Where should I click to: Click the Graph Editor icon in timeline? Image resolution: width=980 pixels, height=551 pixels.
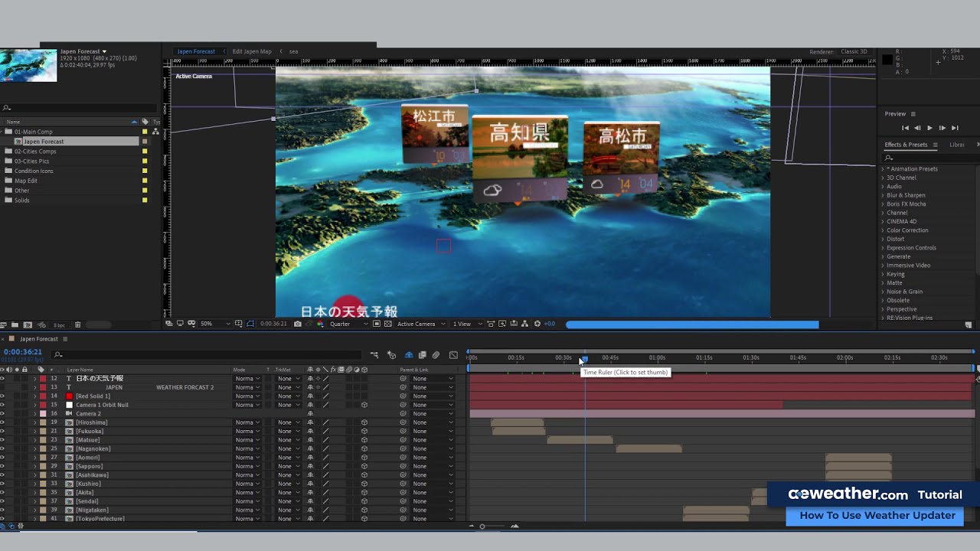(453, 355)
